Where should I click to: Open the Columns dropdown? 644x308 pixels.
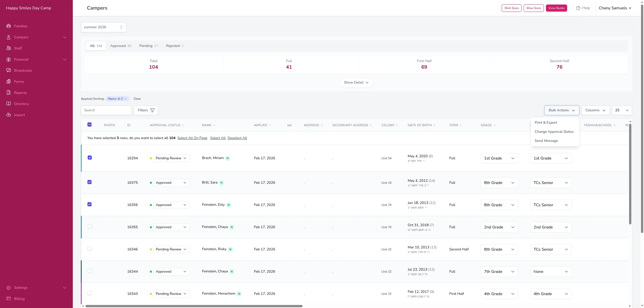595,110
